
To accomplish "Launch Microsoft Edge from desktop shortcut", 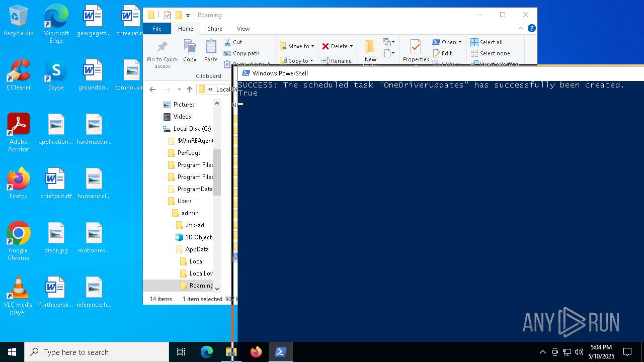I will [x=56, y=24].
